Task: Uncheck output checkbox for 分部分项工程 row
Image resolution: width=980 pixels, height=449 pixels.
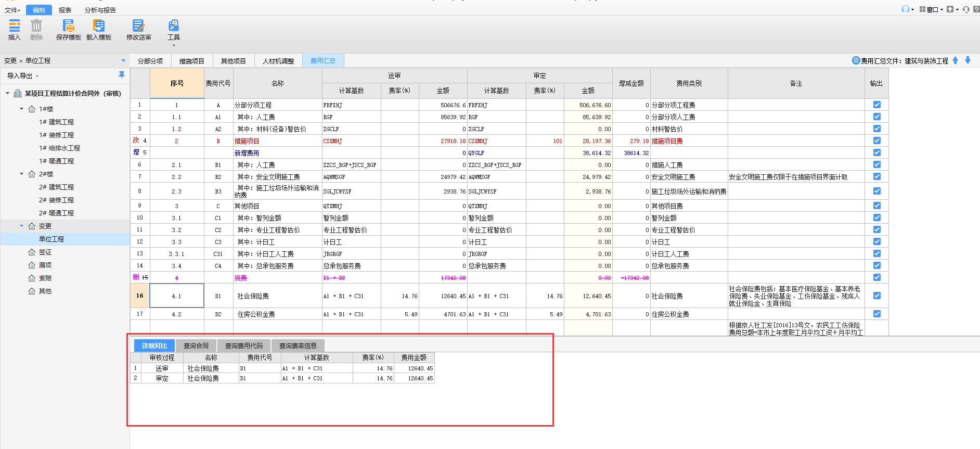Action: 877,105
